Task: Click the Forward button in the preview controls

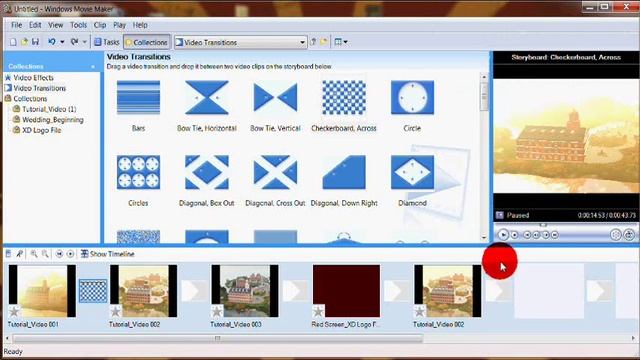Action: coord(555,235)
